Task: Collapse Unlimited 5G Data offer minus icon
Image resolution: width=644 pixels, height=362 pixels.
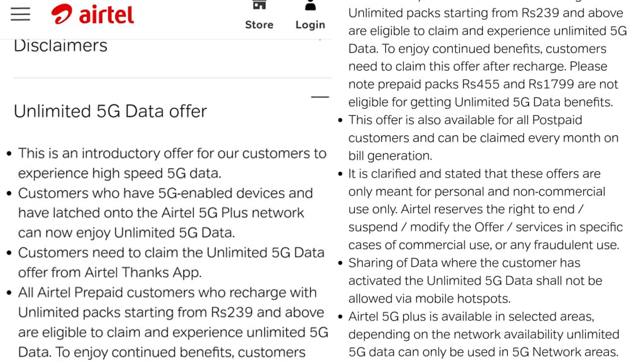Action: pyautogui.click(x=320, y=97)
